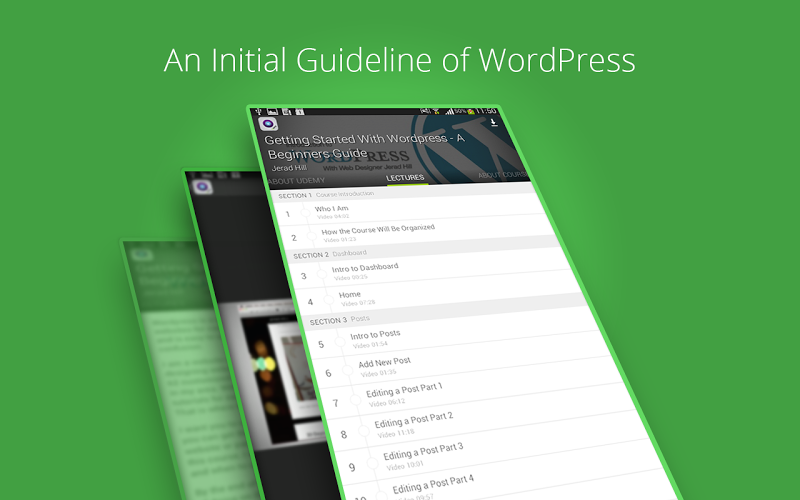The image size is (800, 500).
Task: Open Editing a Post Part 4
Action: pyautogui.click(x=433, y=484)
